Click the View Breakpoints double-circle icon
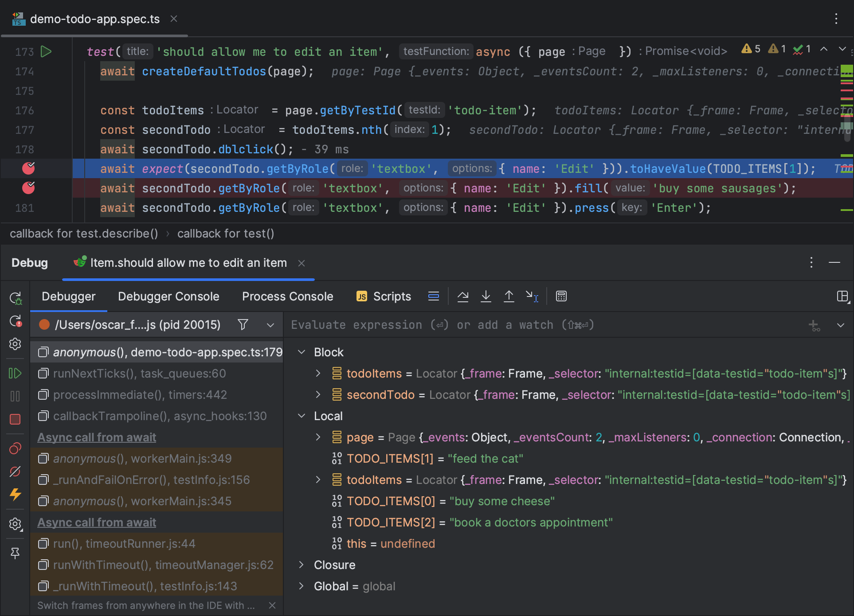 pyautogui.click(x=15, y=449)
